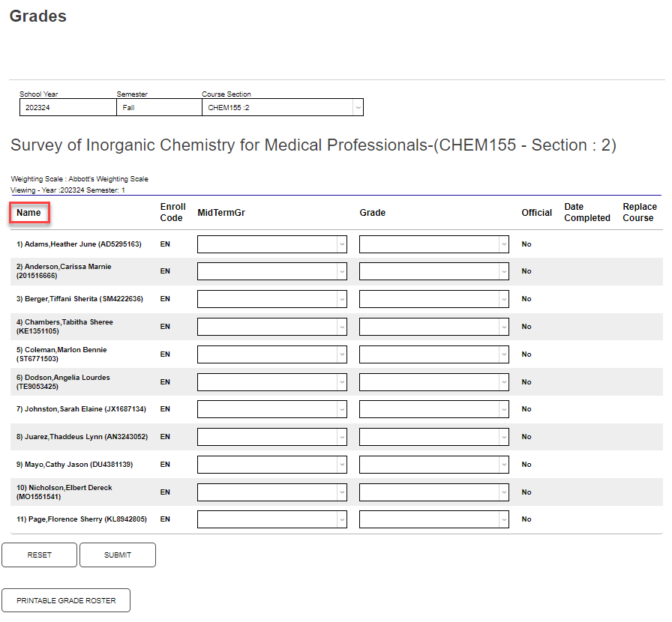
Task: Open the PRINTABLE GRADE ROSTER
Action: [x=66, y=600]
